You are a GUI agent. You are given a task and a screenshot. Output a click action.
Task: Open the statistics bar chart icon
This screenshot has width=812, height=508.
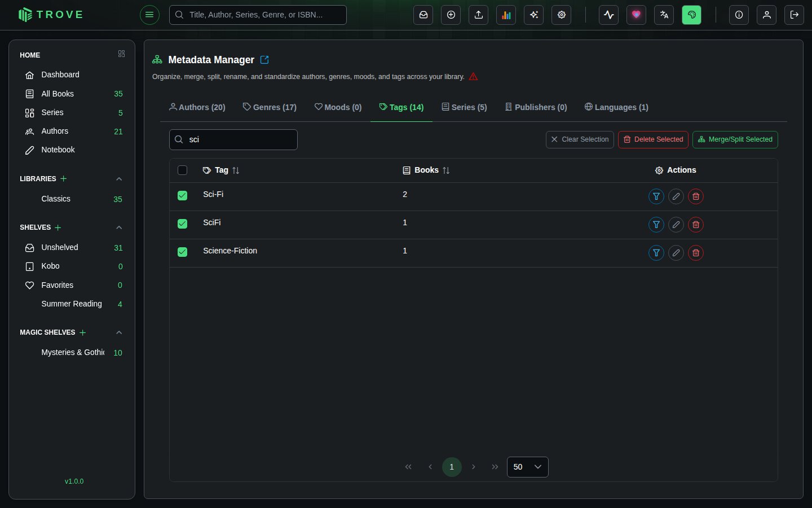(506, 15)
